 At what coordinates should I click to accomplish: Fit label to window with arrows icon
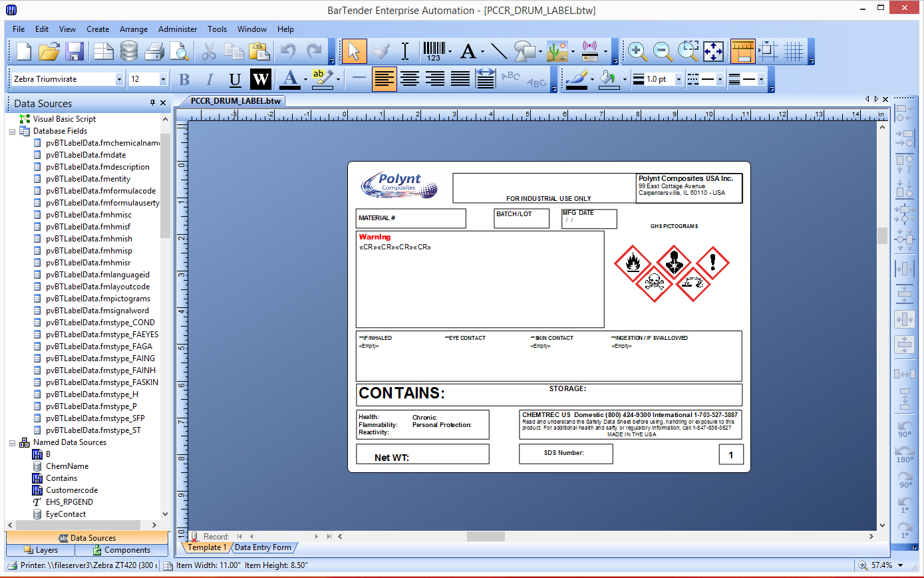713,51
